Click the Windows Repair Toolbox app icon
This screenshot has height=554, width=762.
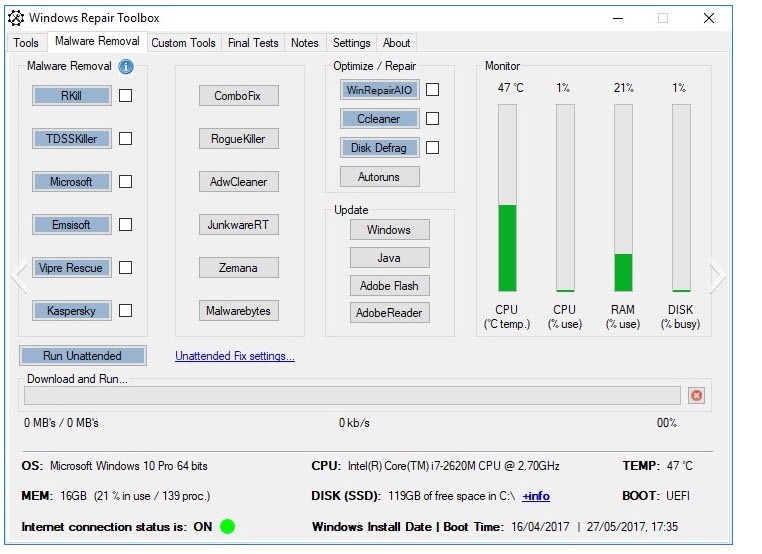point(16,18)
